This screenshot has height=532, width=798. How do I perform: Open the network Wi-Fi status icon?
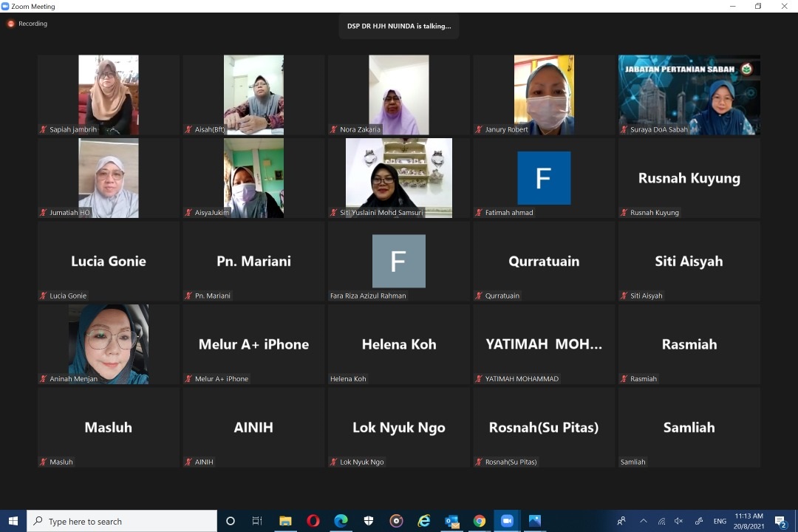pos(661,521)
